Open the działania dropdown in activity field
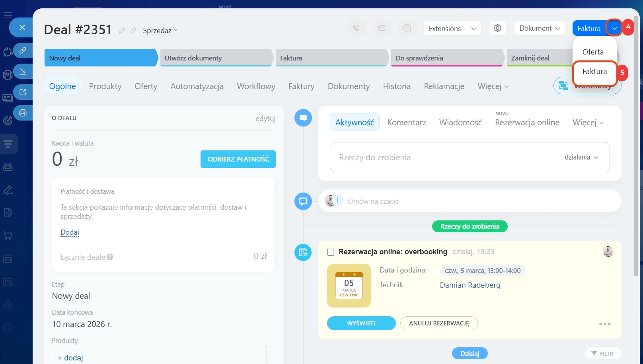The image size is (643, 364). click(x=581, y=157)
